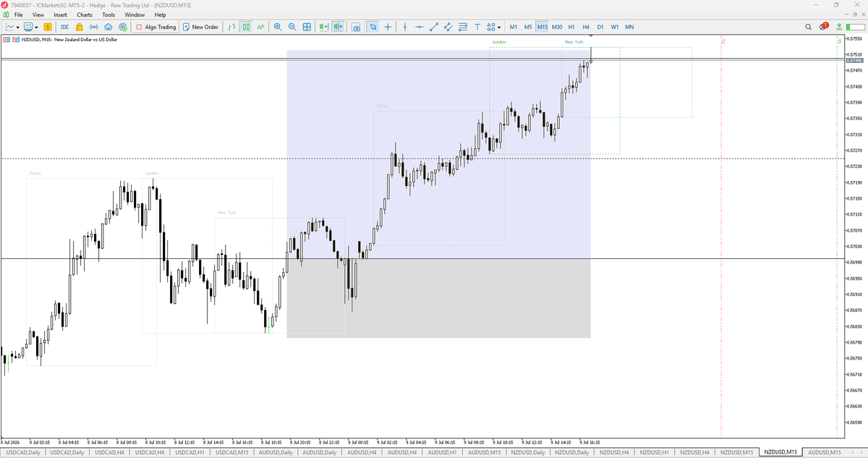Switch to the AUDUSD,H1 chart tab
Image resolution: width=868 pixels, height=458 pixels.
(x=443, y=452)
